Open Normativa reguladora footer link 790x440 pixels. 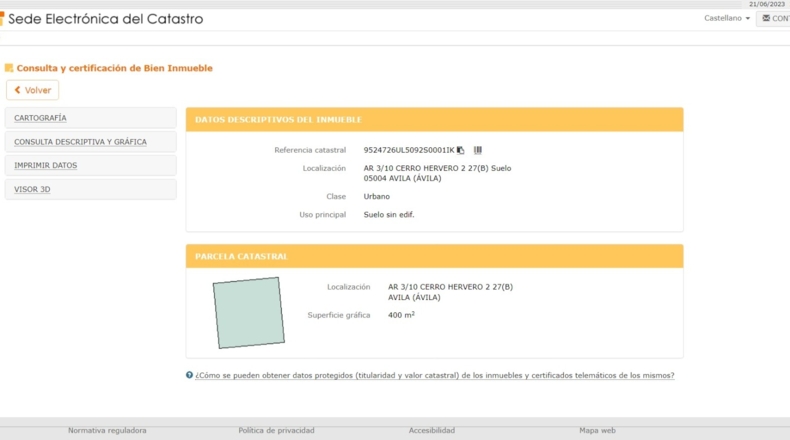(x=107, y=430)
